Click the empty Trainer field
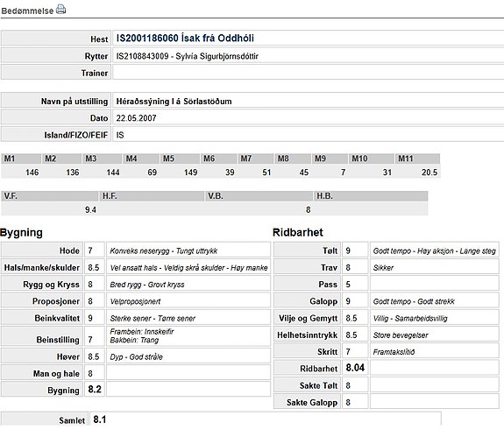 click(x=309, y=73)
